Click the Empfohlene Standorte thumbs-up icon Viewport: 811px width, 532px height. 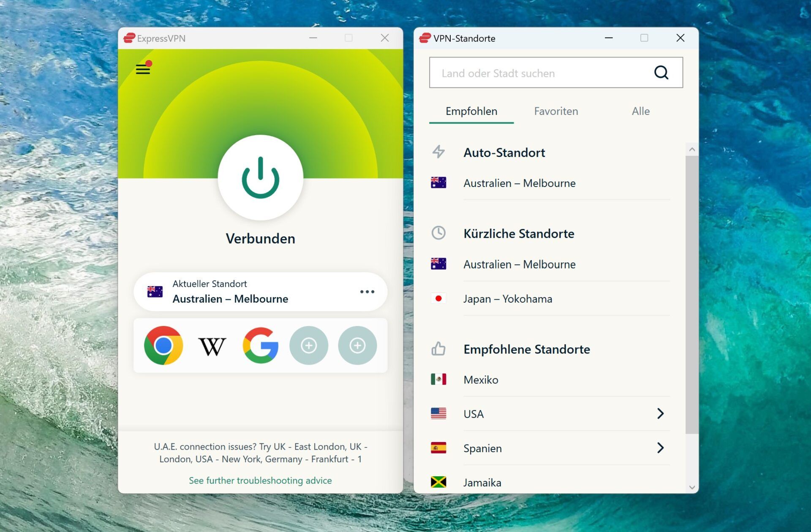(x=438, y=349)
